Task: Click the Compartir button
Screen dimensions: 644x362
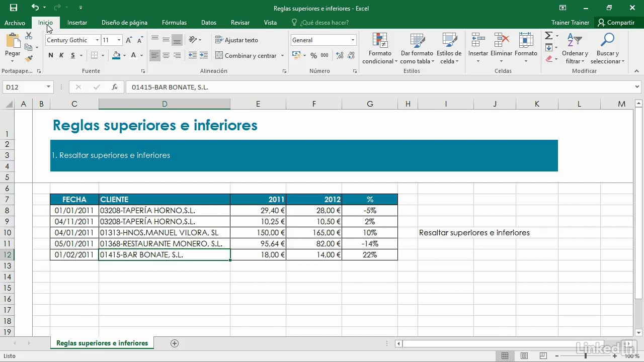Action: (x=616, y=23)
